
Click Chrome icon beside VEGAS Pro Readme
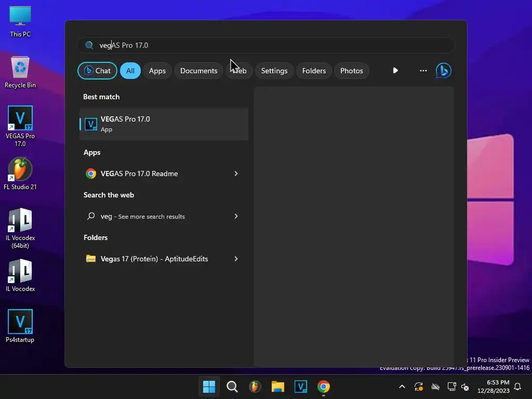click(90, 174)
